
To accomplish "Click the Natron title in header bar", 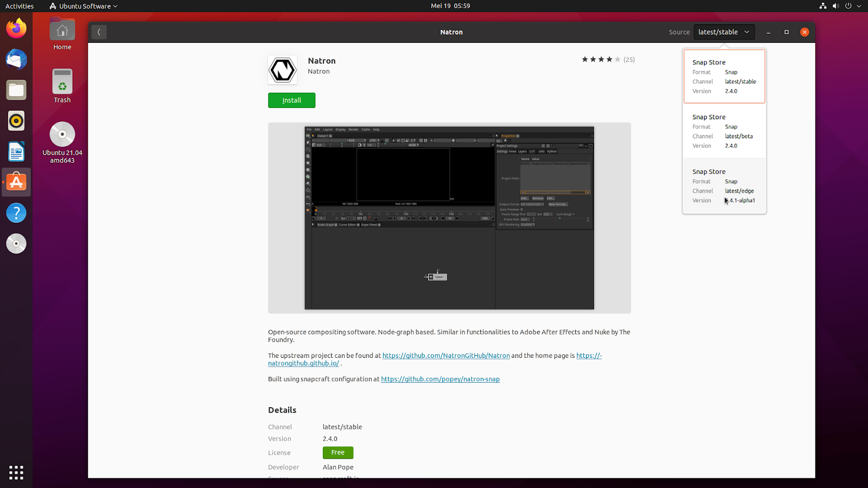I will [x=451, y=32].
